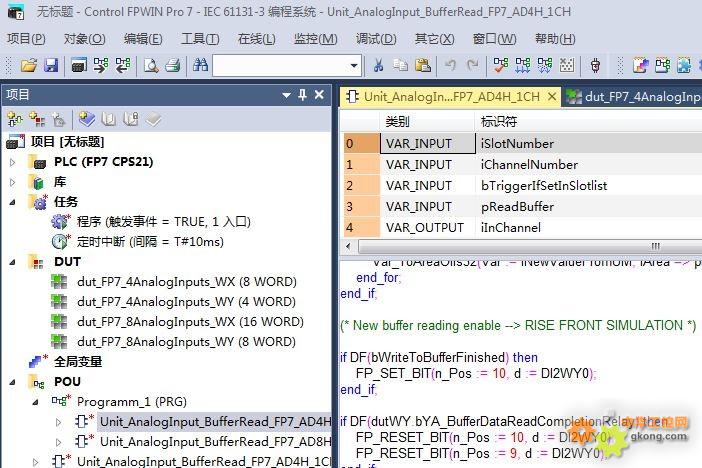The width and height of the screenshot is (702, 468).
Task: Click the dotted grid toolbar icon
Action: tap(567, 66)
